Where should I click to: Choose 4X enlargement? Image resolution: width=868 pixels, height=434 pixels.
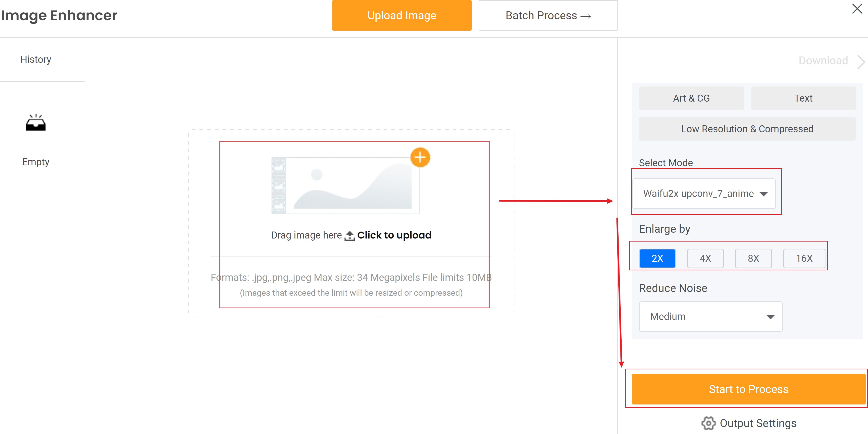click(705, 258)
